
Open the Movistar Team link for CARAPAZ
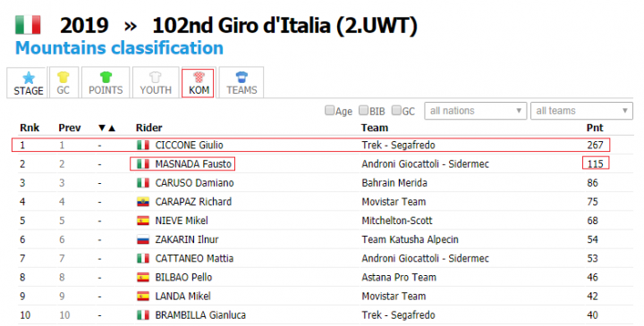click(x=394, y=202)
